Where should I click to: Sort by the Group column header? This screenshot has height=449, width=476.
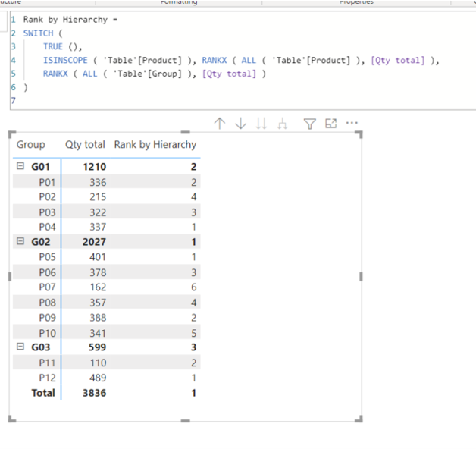[30, 145]
